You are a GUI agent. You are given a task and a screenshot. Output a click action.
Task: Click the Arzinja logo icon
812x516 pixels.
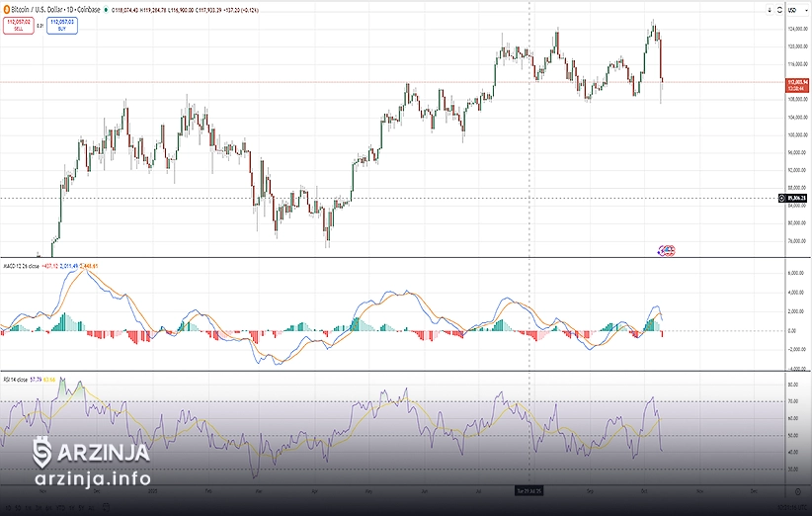coord(42,452)
